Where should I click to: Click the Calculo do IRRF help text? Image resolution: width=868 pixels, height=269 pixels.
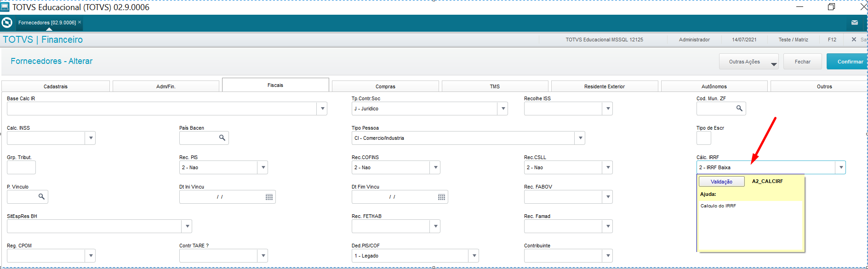(718, 206)
